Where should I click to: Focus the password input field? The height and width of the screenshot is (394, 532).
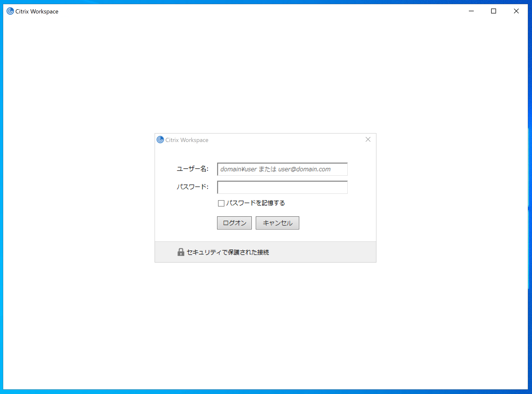[282, 187]
